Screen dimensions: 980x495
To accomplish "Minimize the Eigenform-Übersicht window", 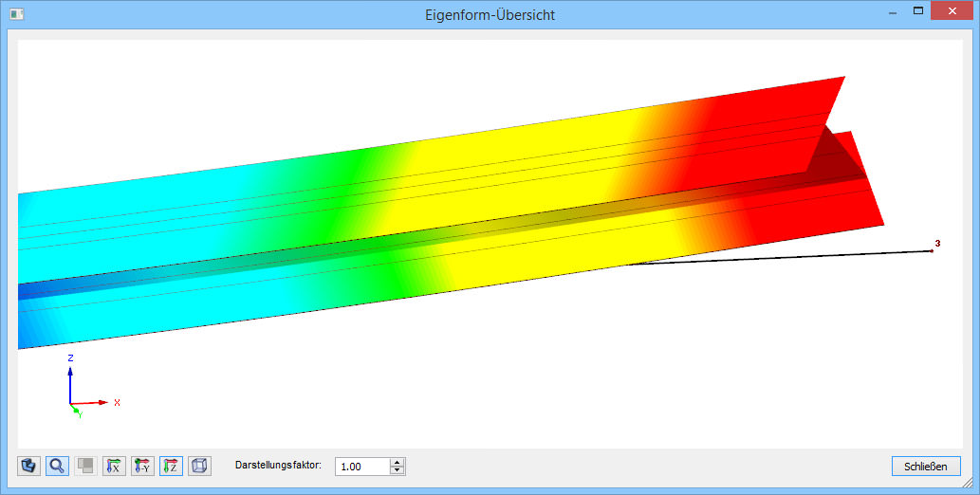I will [893, 12].
